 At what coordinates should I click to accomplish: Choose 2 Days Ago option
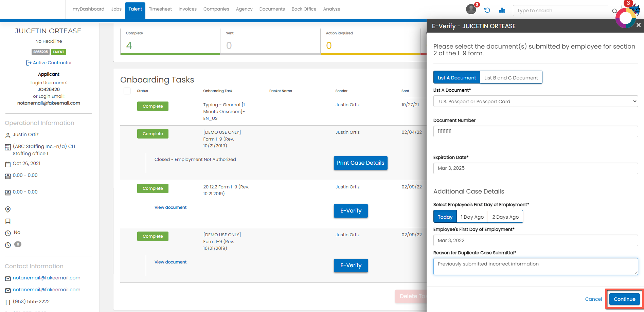pos(505,217)
